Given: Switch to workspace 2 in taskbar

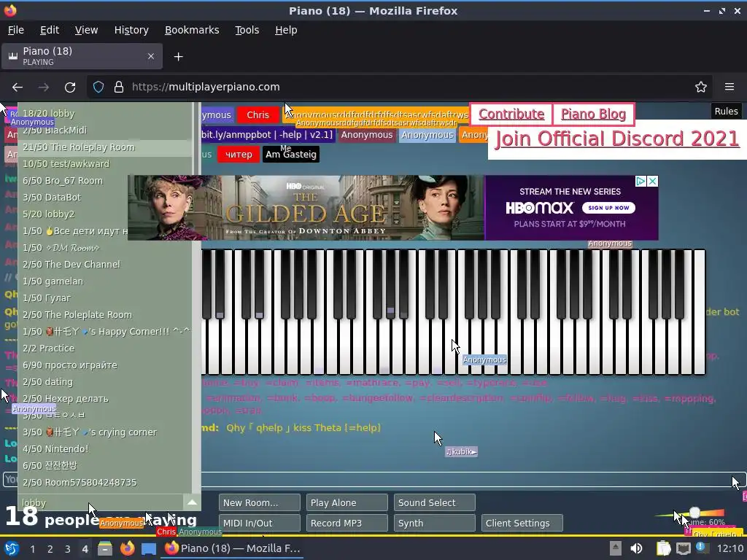Looking at the screenshot, I should click(x=50, y=549).
